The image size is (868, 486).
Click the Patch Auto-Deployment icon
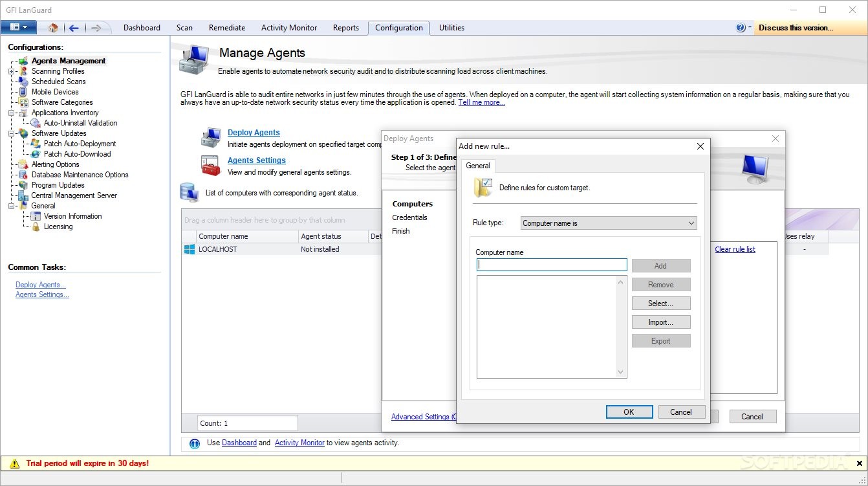pyautogui.click(x=36, y=144)
